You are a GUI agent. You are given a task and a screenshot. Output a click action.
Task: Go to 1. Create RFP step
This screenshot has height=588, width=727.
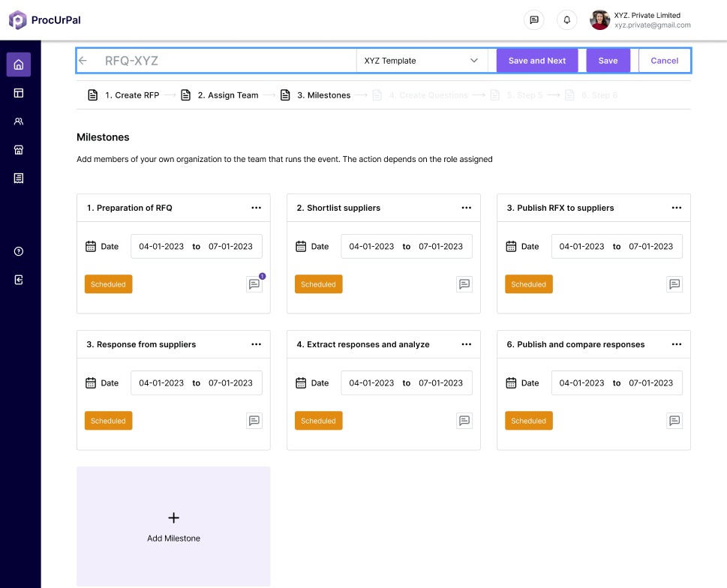pyautogui.click(x=124, y=95)
